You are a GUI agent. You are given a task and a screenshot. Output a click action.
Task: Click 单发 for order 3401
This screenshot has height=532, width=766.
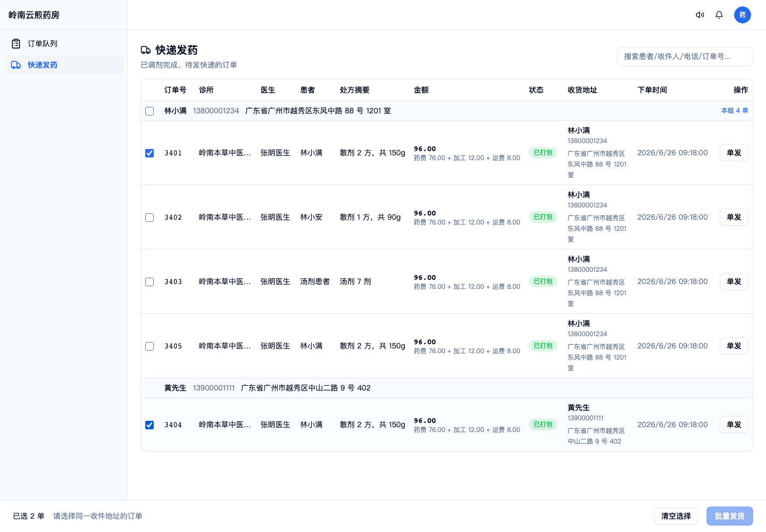(x=734, y=153)
